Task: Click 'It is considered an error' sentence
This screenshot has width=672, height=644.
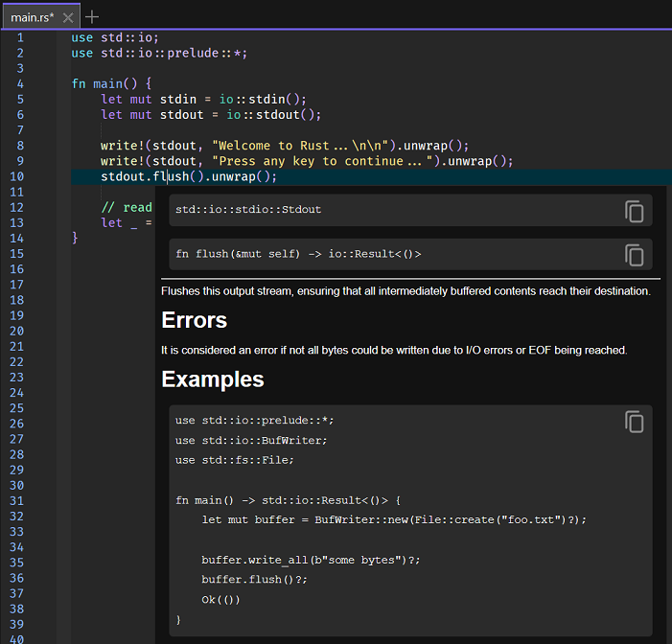Action: [394, 351]
